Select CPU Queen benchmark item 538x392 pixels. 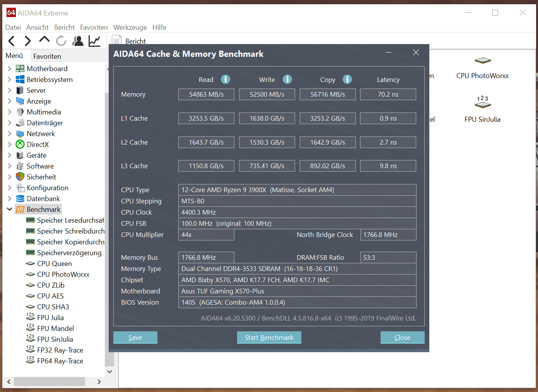click(49, 263)
